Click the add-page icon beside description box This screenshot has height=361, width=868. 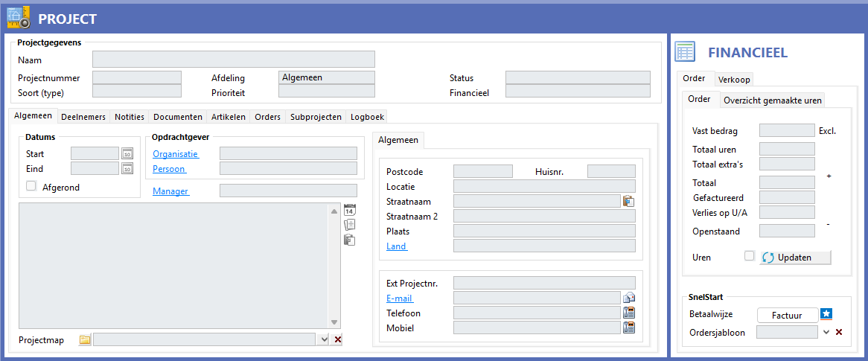349,225
